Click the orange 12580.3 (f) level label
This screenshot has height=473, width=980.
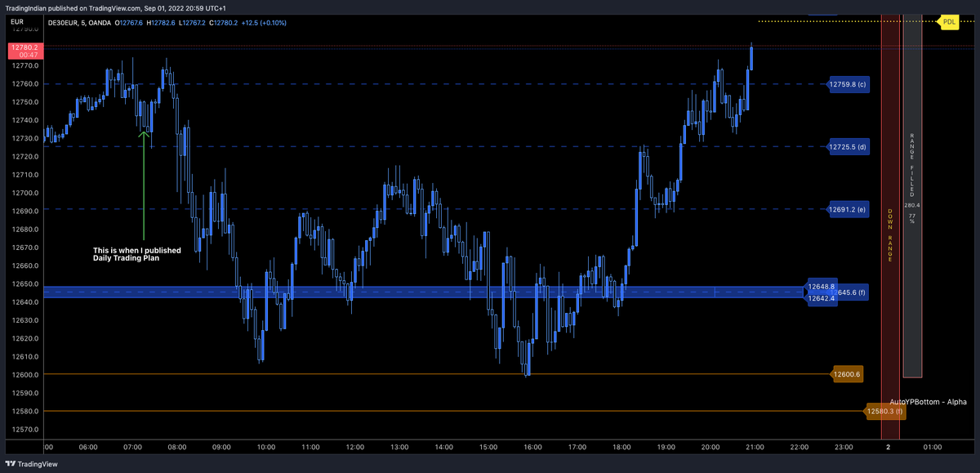[885, 411]
